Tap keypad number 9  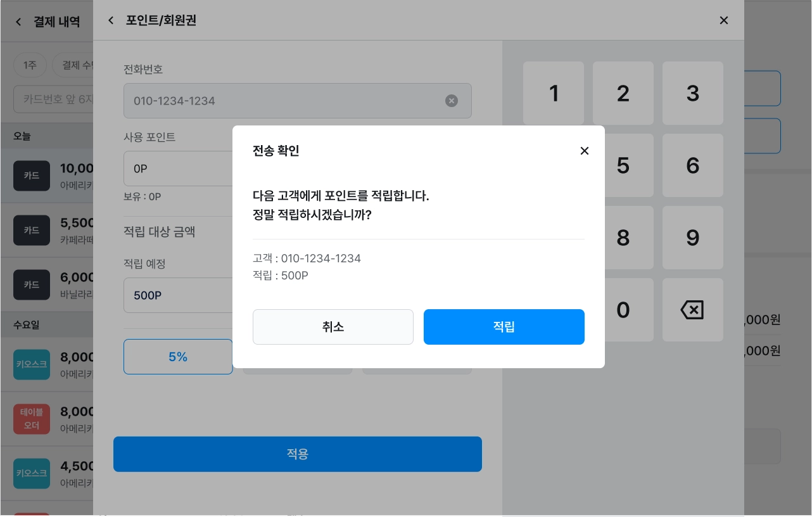[x=693, y=238]
